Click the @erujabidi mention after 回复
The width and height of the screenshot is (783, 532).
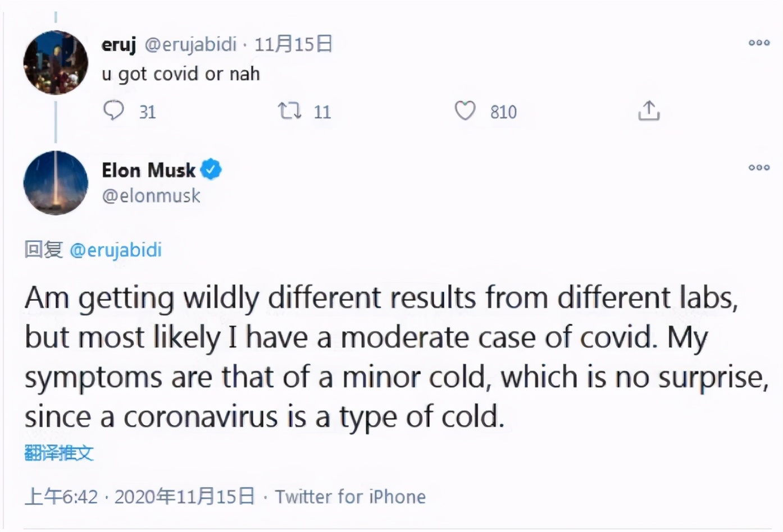click(x=116, y=250)
